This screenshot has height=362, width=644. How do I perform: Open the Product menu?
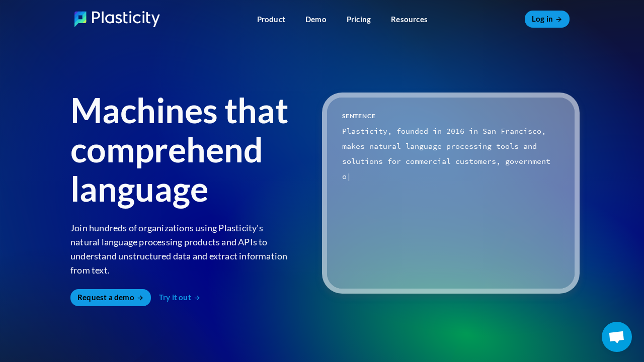click(271, 19)
